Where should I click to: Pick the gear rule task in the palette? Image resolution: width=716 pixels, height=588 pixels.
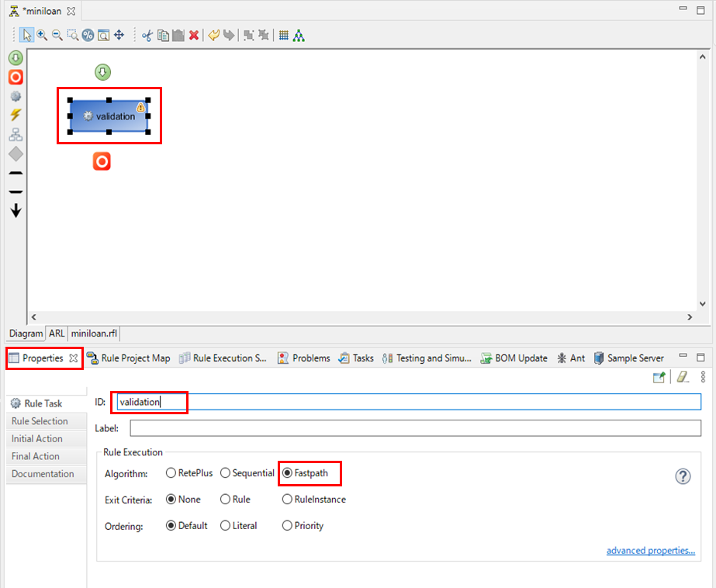[16, 96]
